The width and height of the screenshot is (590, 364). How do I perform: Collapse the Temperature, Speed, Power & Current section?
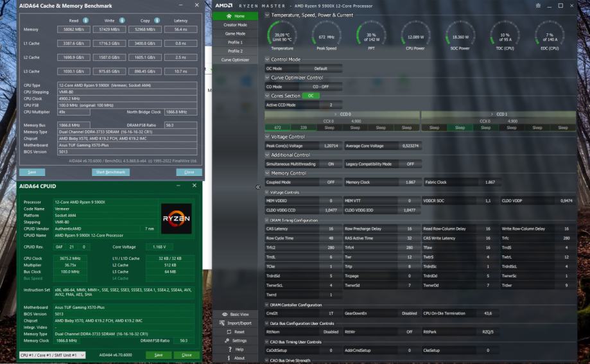[267, 15]
